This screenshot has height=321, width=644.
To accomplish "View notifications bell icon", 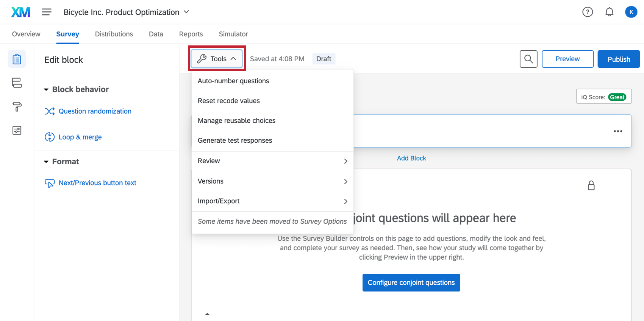I will pos(609,12).
